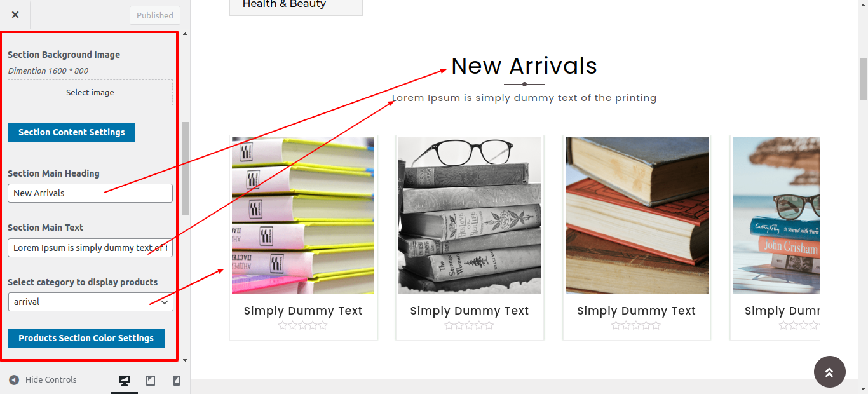Open Section Content Settings
This screenshot has width=868, height=394.
[x=71, y=132]
